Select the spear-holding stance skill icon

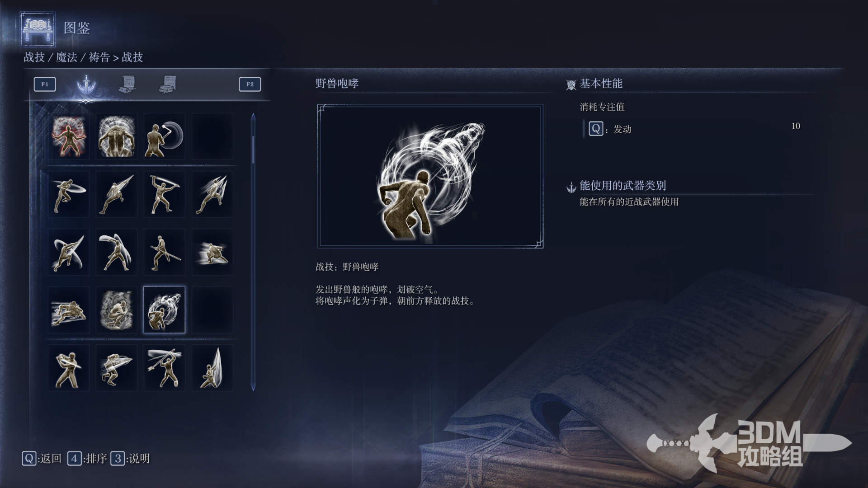pos(165,252)
